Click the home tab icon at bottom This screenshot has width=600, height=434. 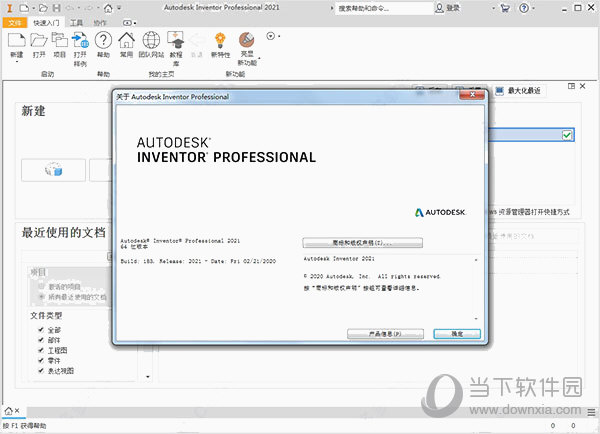pos(8,411)
